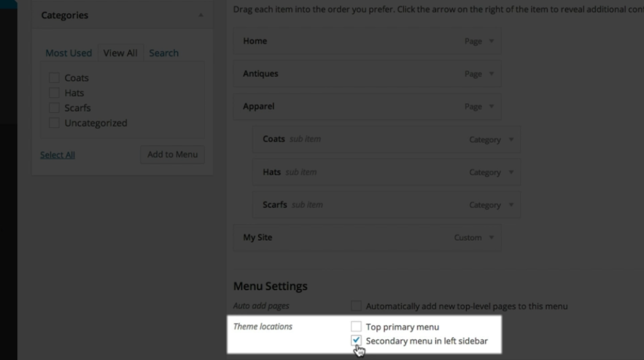Image resolution: width=644 pixels, height=360 pixels.
Task: Click the Uncategorized category label
Action: (96, 123)
